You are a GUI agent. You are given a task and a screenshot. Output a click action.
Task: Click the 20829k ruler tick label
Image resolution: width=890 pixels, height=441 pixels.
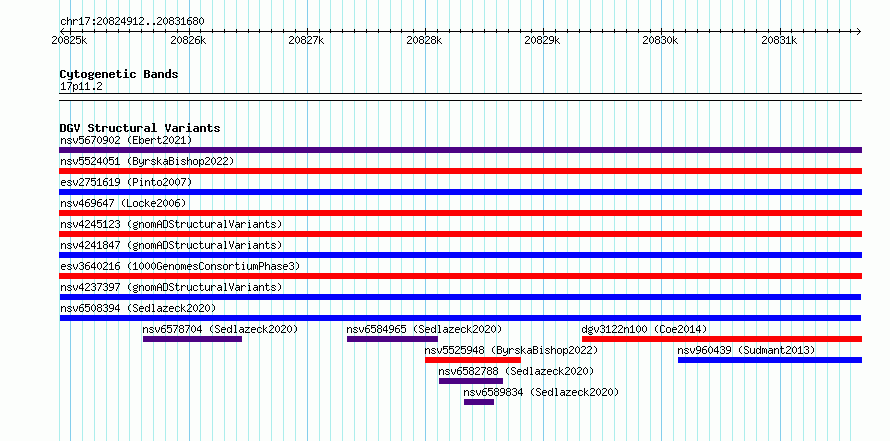tap(543, 40)
